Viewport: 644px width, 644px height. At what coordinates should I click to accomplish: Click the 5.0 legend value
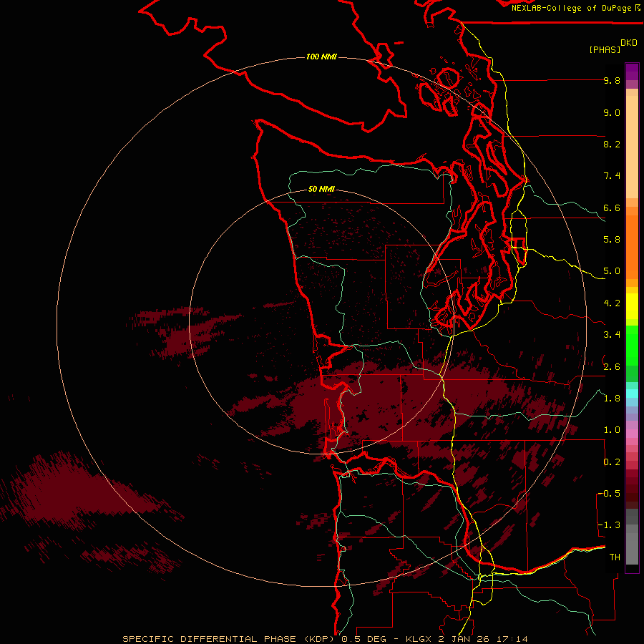pyautogui.click(x=612, y=271)
